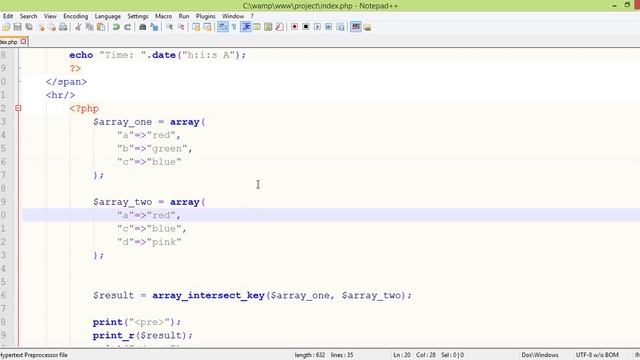Viewport: 640px width, 360px height.
Task: Start macro recording with red dot
Action: pos(294,27)
